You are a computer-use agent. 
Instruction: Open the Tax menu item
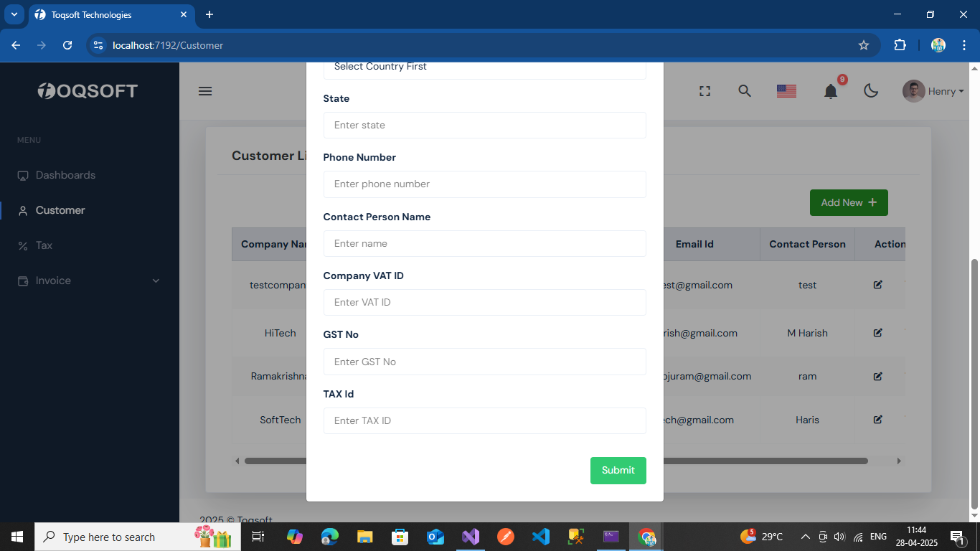point(44,245)
